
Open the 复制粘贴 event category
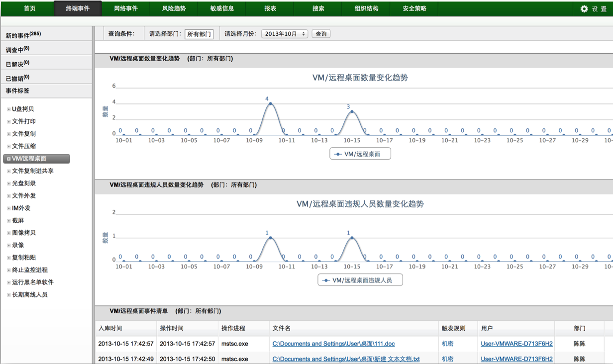[x=25, y=258]
